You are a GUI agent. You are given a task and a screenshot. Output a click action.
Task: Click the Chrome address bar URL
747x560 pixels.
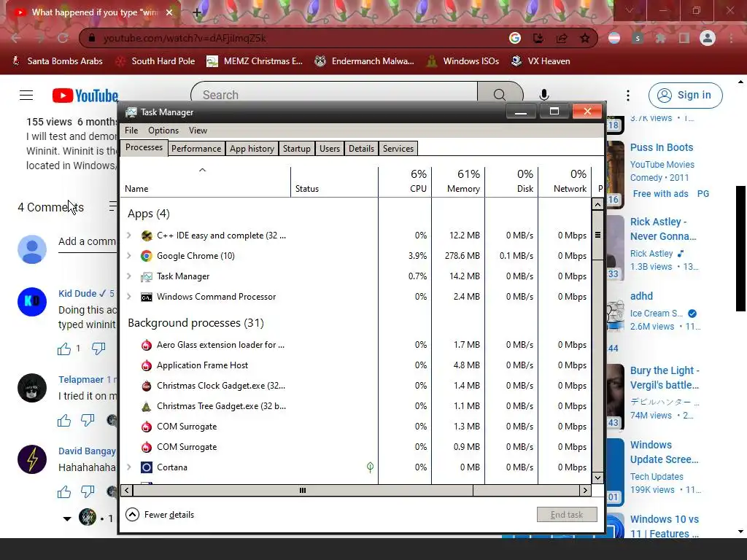click(x=185, y=38)
